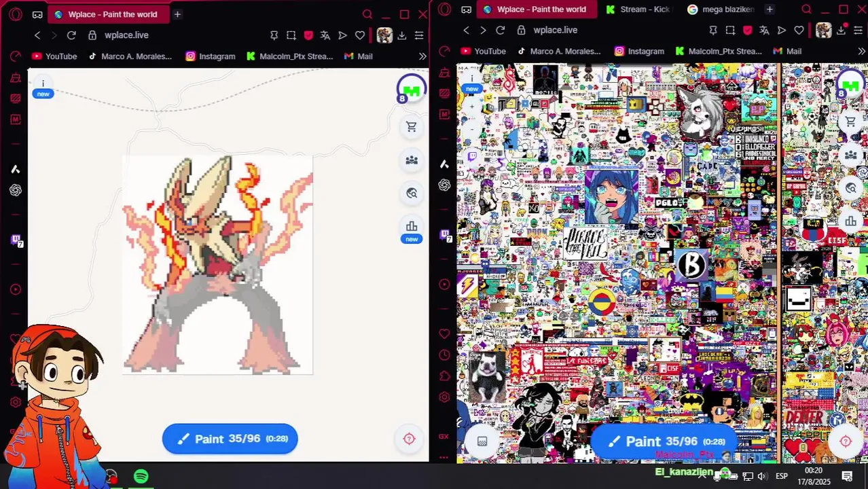
Task: Click the locate-me target icon in right window
Action: 846,441
